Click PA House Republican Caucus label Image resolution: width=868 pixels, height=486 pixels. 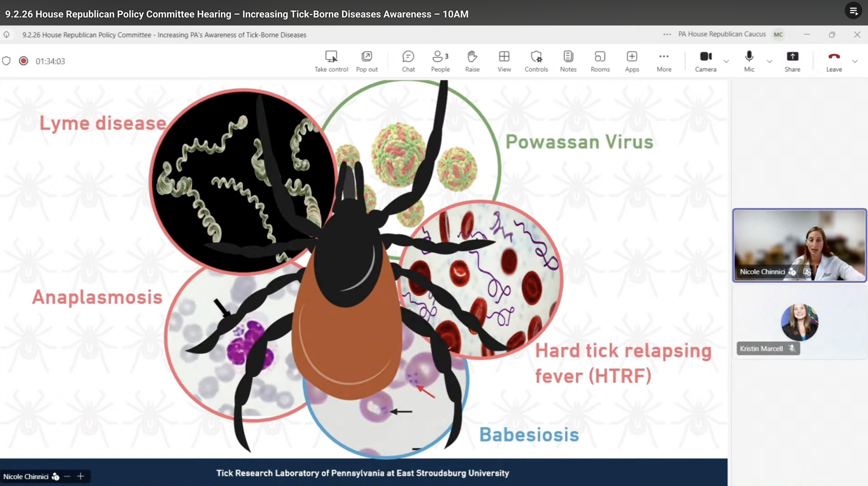pyautogui.click(x=722, y=34)
